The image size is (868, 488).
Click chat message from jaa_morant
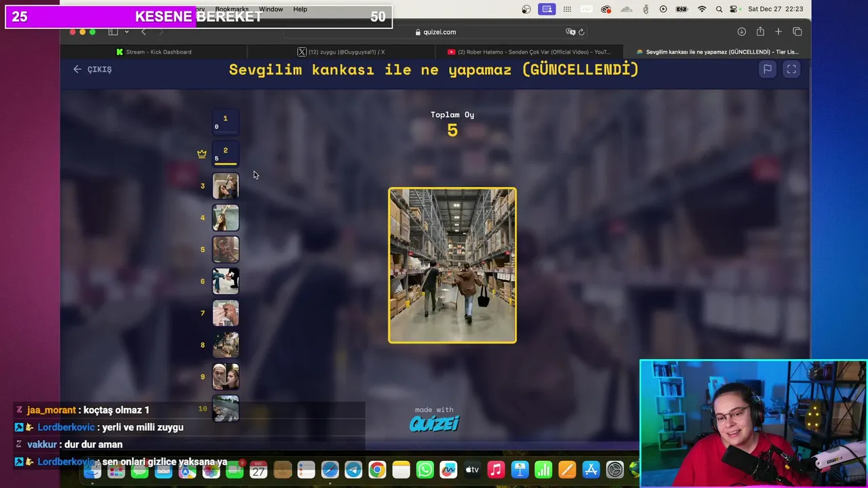[88, 410]
